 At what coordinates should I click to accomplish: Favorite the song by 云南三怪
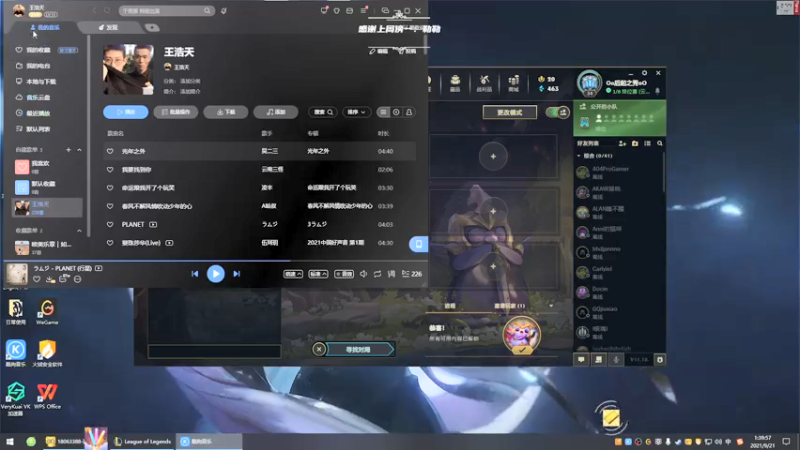[x=110, y=169]
